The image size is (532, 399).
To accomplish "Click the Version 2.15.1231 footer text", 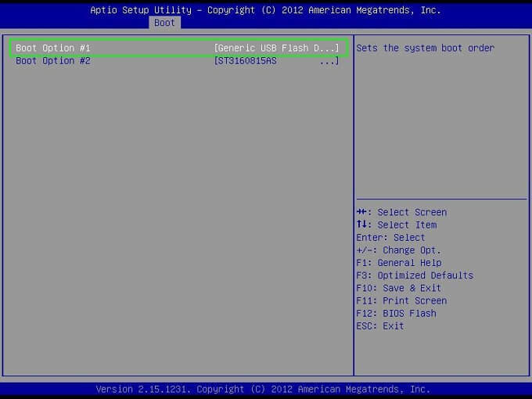I will tap(263, 389).
